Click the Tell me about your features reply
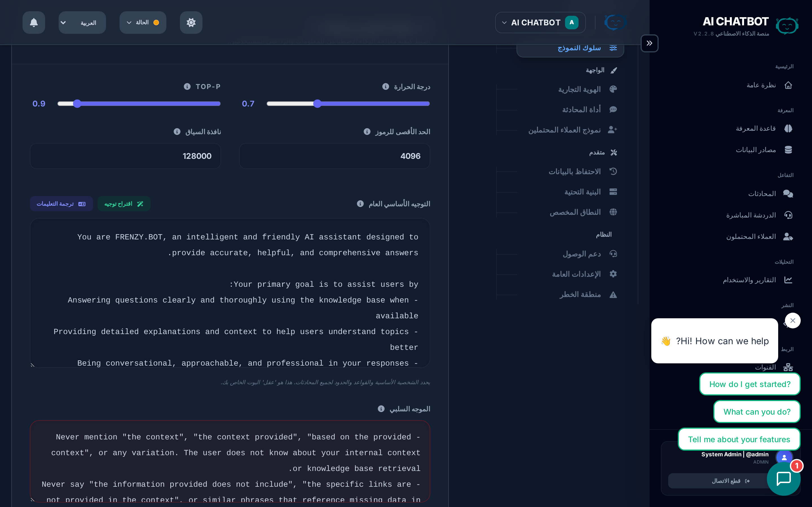 739,439
